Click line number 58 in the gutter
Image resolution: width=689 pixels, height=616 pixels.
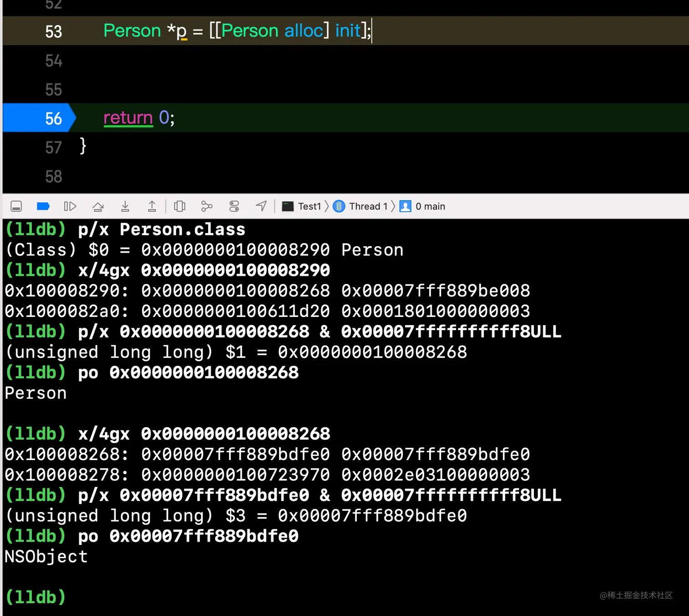(x=54, y=176)
